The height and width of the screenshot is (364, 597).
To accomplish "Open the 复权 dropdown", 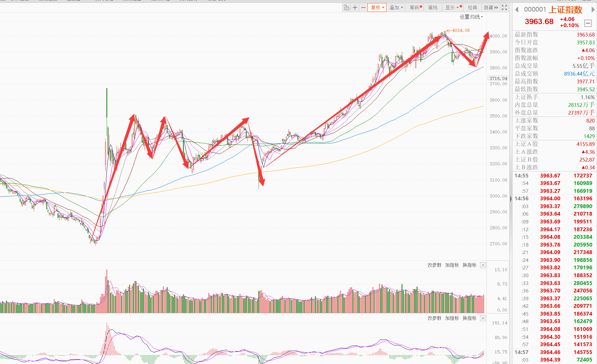I will [x=377, y=8].
